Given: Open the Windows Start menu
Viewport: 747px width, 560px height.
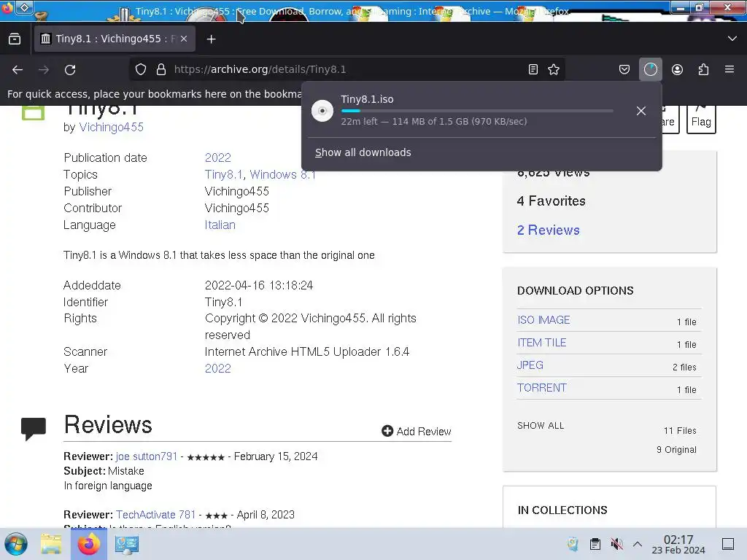Looking at the screenshot, I should pyautogui.click(x=16, y=544).
